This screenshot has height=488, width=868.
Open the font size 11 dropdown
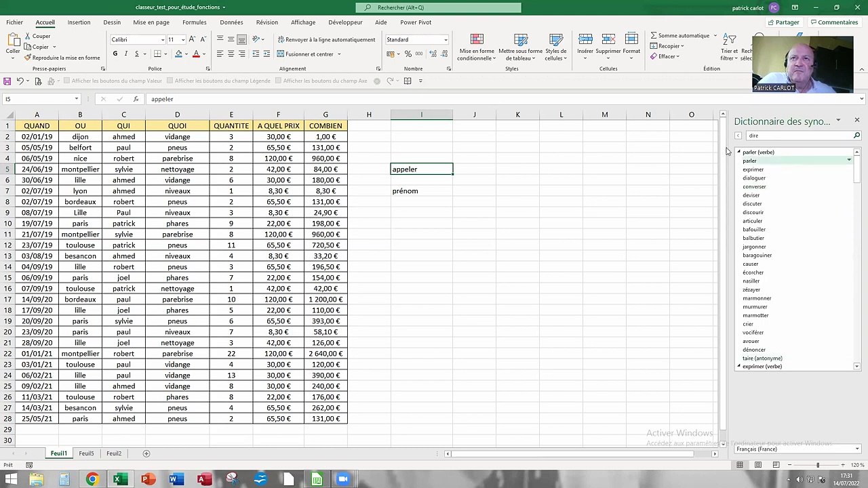click(182, 39)
